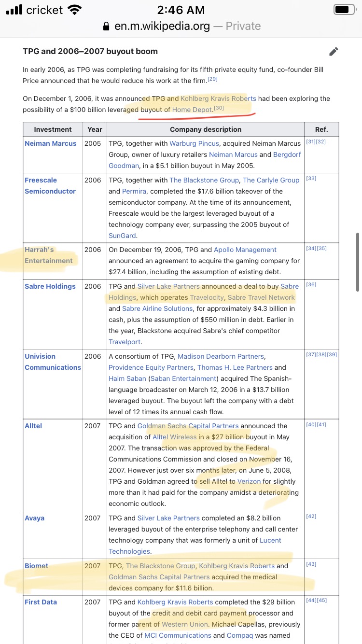Tap the en.m.wikipedia.org address field
The width and height of the screenshot is (362, 644).
181,26
